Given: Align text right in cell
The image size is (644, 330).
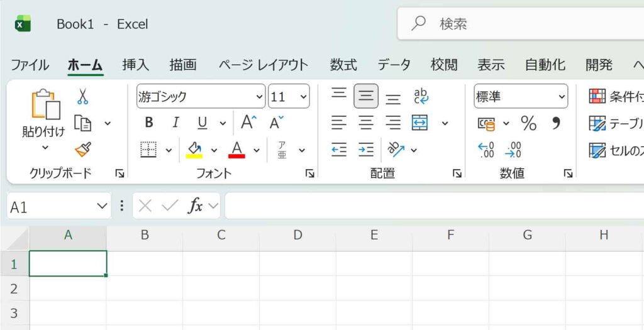Looking at the screenshot, I should tap(393, 123).
